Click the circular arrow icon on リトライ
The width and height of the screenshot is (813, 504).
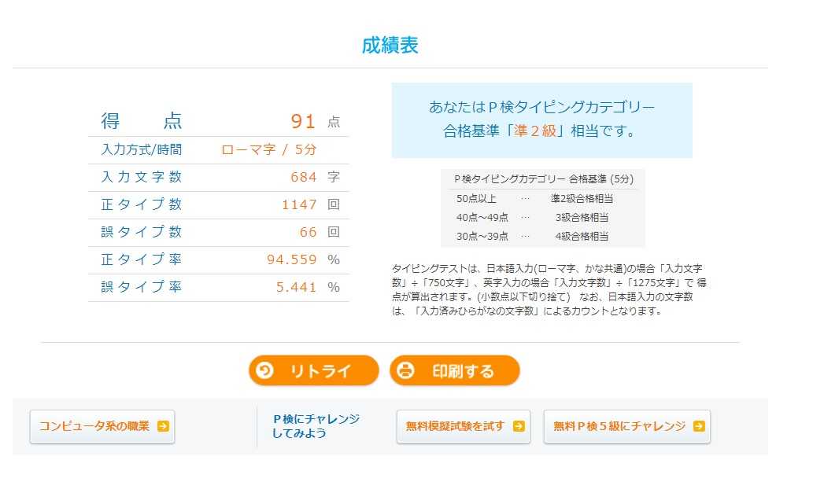pyautogui.click(x=264, y=370)
